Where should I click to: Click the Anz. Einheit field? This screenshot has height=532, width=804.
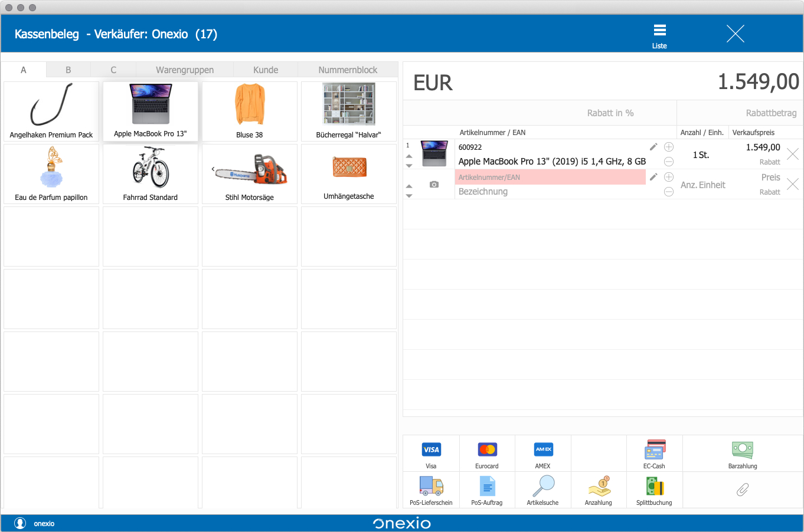click(703, 185)
